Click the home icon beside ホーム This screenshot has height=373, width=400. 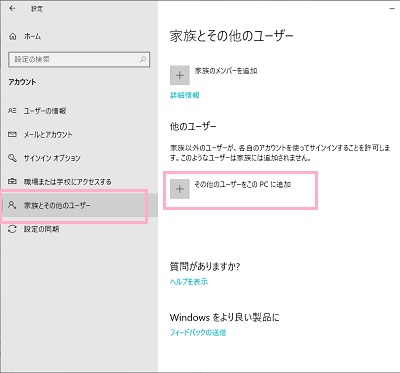coord(13,36)
